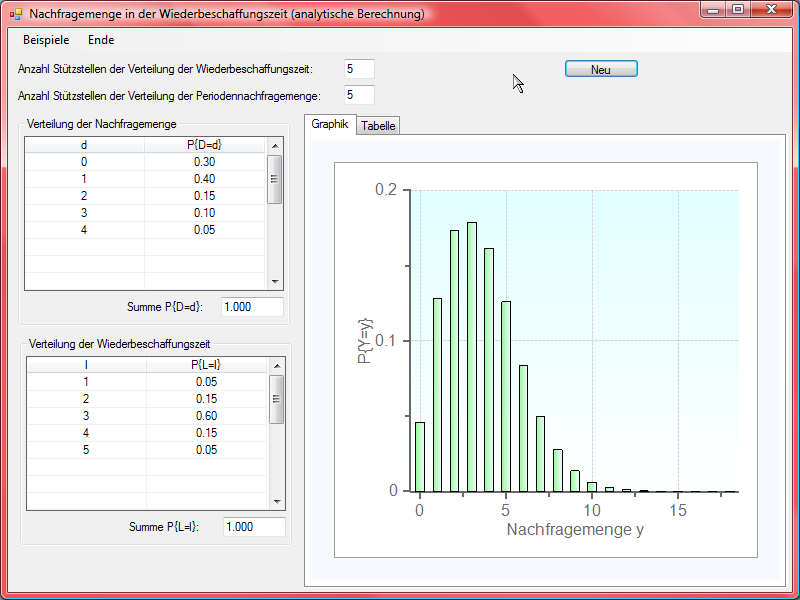
Task: Select the Graphik tab
Action: pos(330,125)
